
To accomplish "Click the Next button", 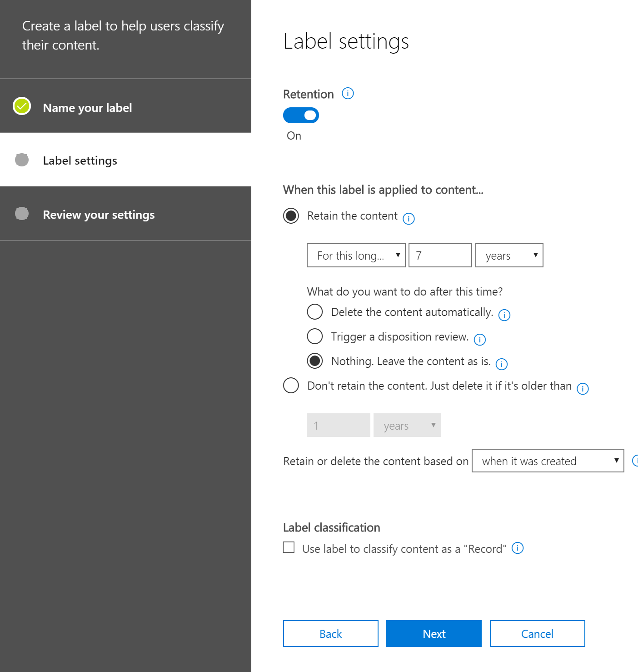I will pos(434,634).
